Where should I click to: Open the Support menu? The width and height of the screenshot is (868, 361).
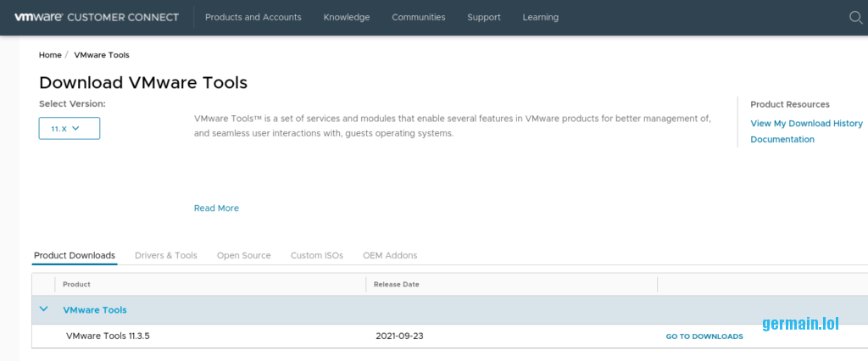point(484,17)
